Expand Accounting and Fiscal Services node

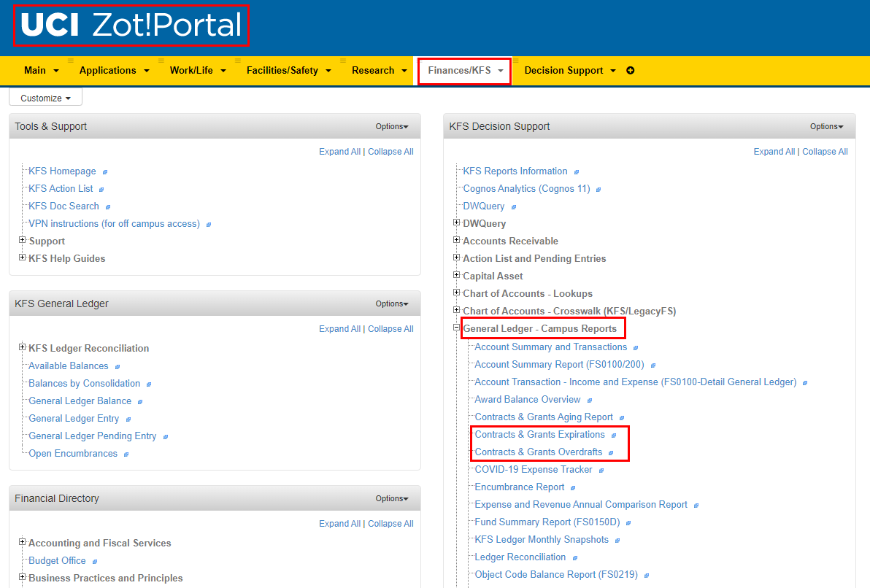pyautogui.click(x=23, y=542)
